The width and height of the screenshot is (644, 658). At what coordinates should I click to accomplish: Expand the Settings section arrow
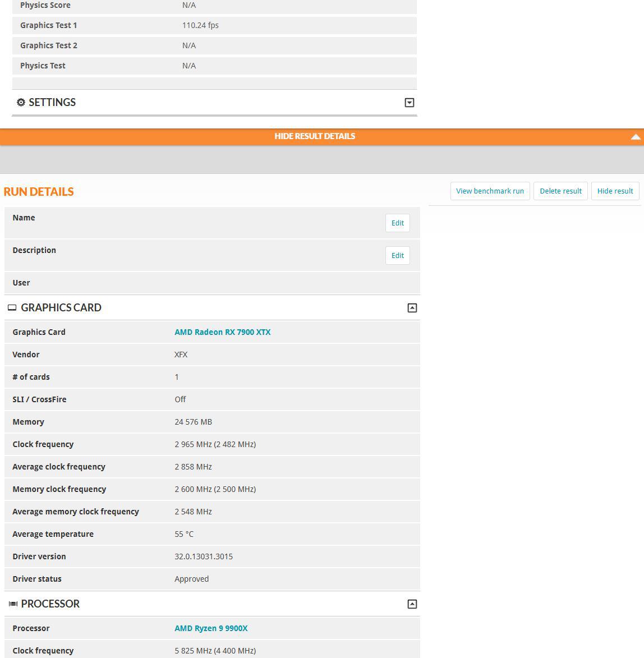pyautogui.click(x=410, y=103)
